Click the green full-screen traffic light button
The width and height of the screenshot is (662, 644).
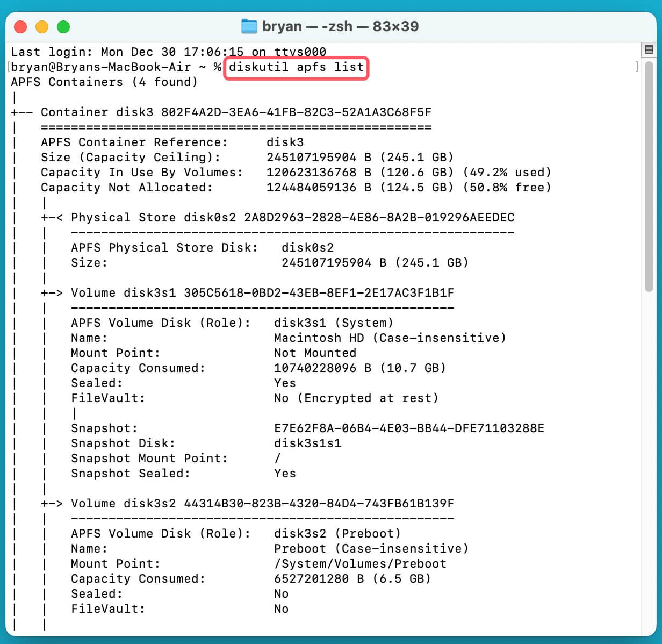coord(63,26)
